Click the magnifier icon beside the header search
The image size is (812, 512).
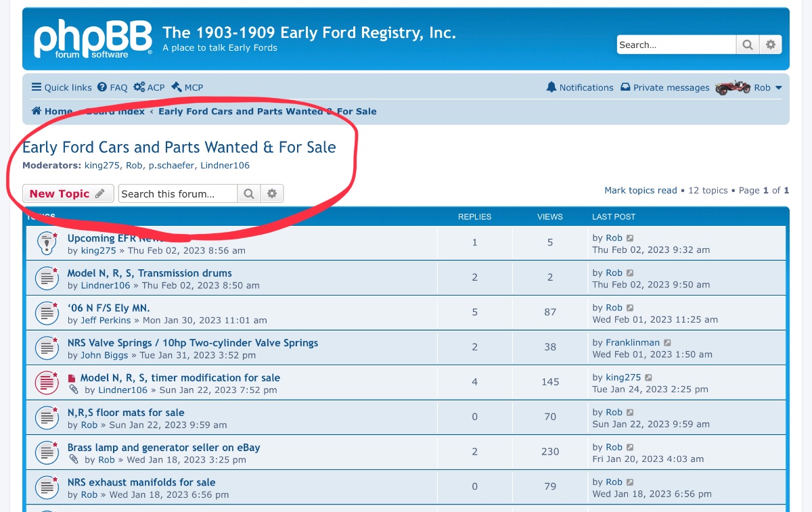pyautogui.click(x=748, y=45)
